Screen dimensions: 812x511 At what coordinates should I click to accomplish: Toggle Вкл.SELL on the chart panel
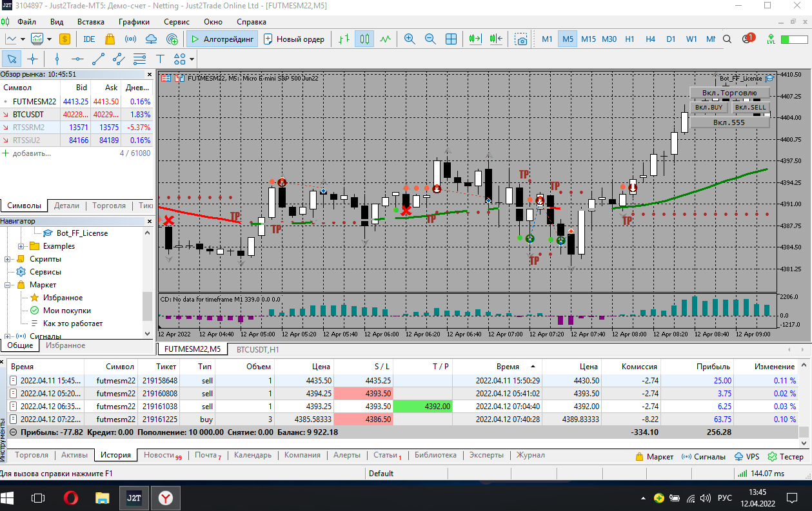751,107
